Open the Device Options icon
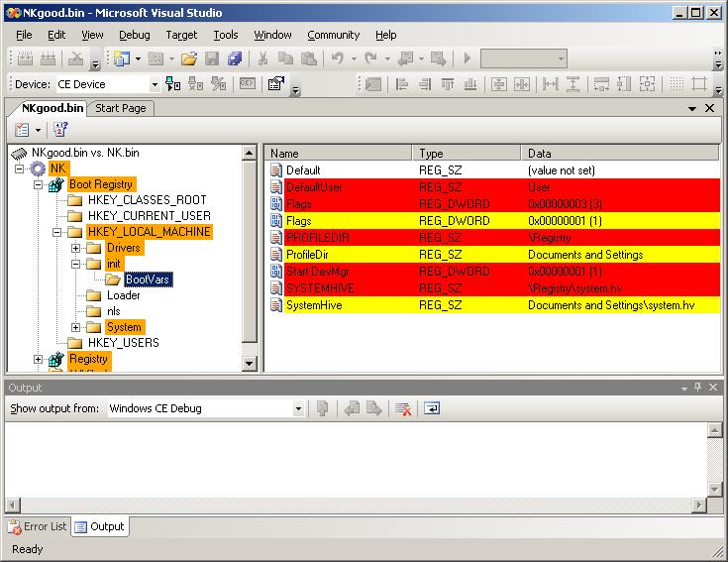This screenshot has height=562, width=728. click(276, 84)
